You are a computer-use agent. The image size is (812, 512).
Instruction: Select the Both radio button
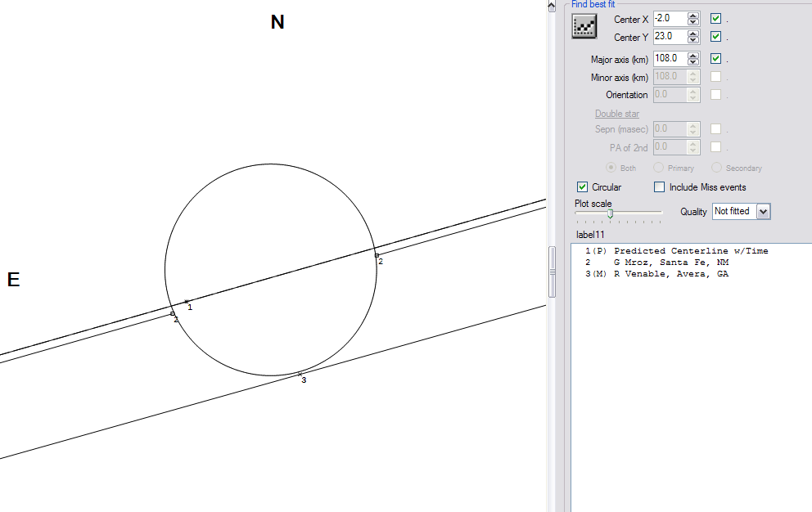tap(611, 168)
